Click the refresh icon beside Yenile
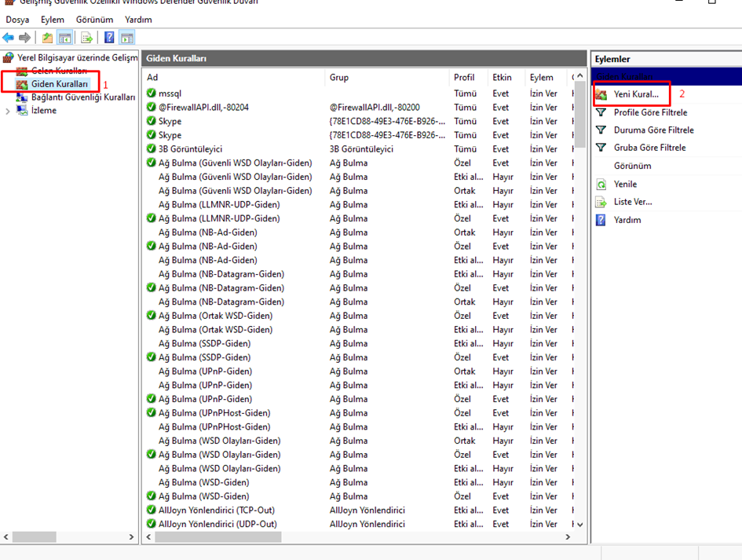 coord(601,184)
